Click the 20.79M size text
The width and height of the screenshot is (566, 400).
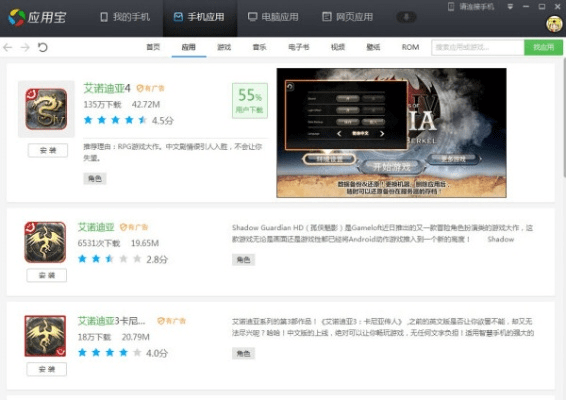coord(135,337)
